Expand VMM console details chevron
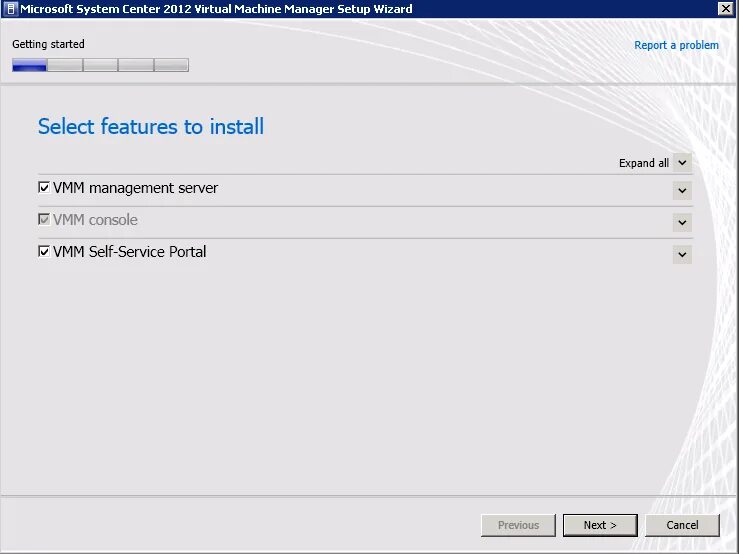The image size is (739, 554). 682,223
